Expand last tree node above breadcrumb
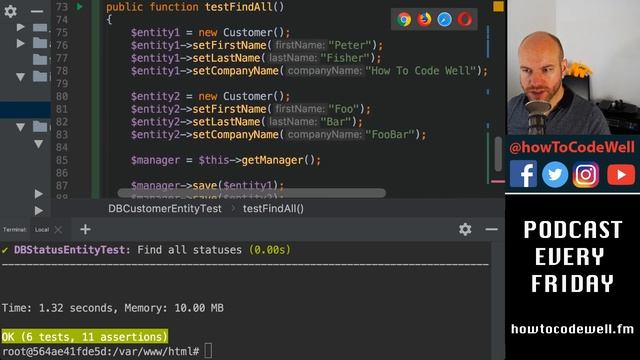Screen dimensions: 640x360 38,210
